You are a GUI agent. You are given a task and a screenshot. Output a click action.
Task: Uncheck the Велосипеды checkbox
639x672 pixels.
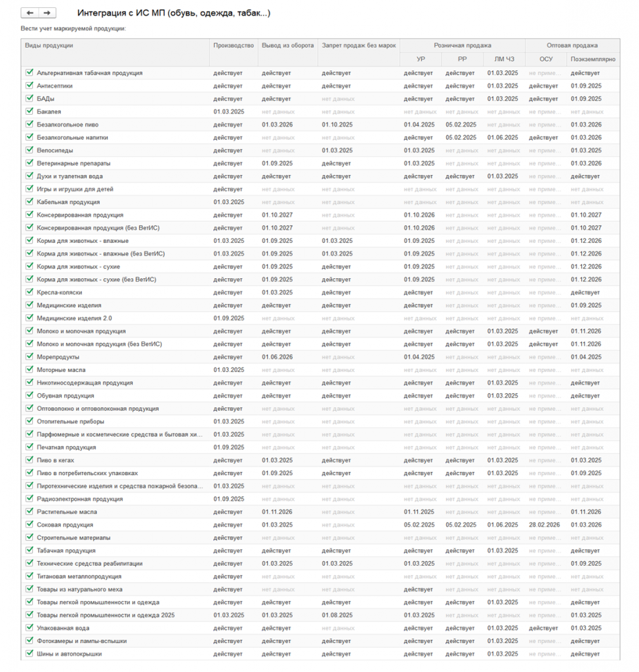29,150
